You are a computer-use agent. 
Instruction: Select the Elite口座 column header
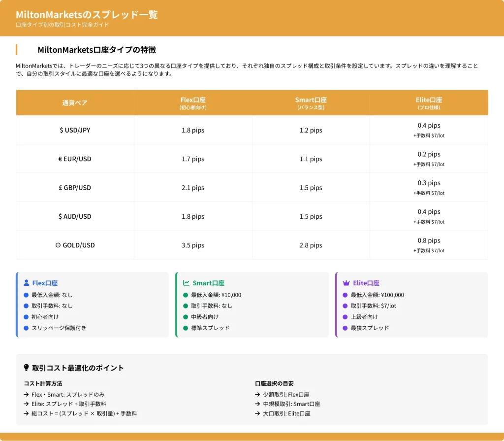pos(429,102)
